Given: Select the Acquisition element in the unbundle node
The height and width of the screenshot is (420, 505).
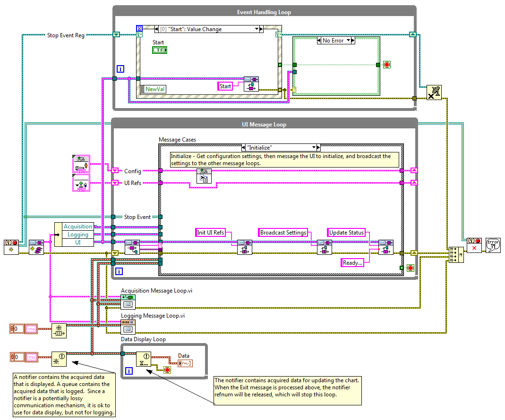Looking at the screenshot, I should pyautogui.click(x=78, y=227).
